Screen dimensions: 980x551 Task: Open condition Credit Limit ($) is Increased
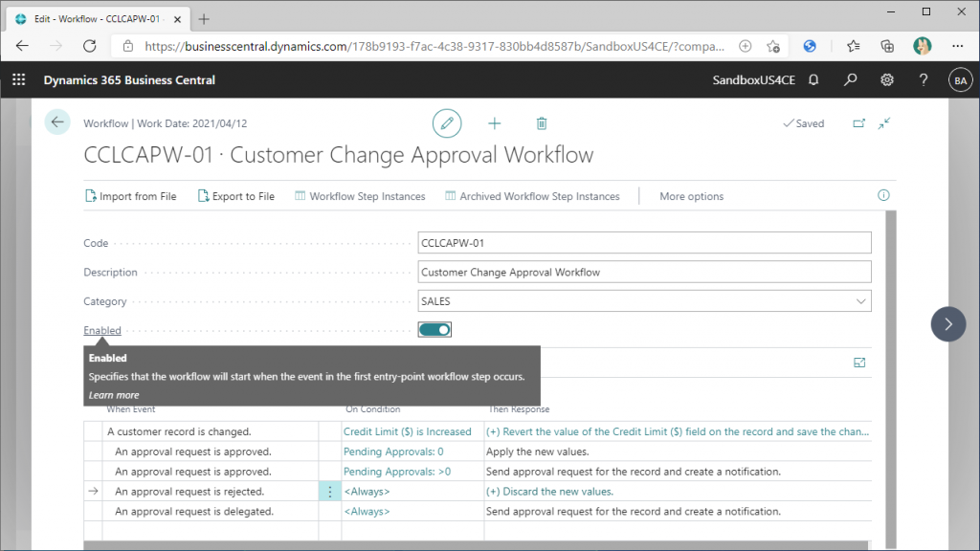click(x=408, y=431)
